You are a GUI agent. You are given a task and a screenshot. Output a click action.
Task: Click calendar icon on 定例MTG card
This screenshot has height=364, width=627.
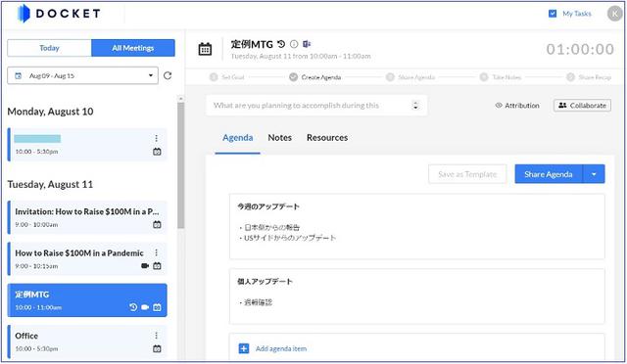tap(157, 307)
